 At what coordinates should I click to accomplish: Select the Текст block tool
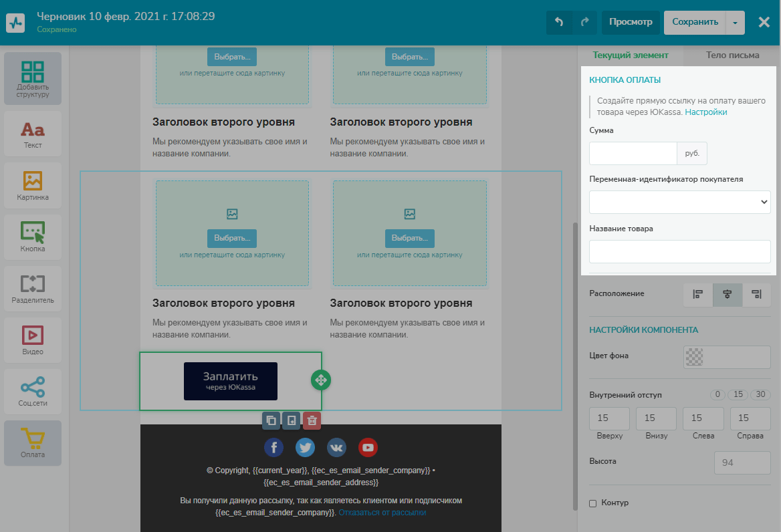pyautogui.click(x=33, y=134)
